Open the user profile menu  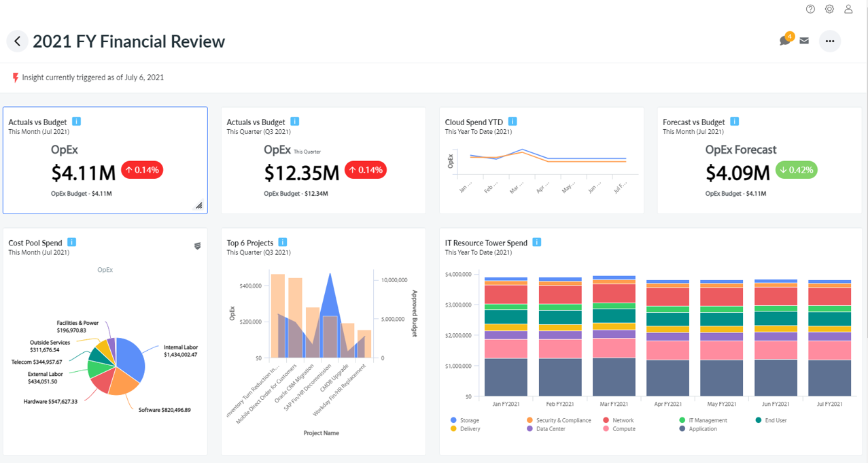(848, 9)
